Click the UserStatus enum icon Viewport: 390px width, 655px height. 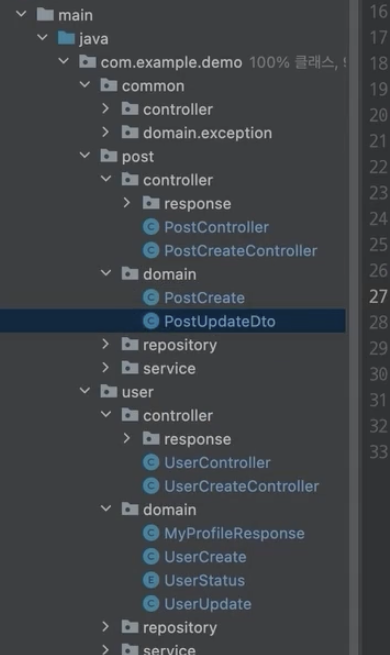[x=151, y=580]
